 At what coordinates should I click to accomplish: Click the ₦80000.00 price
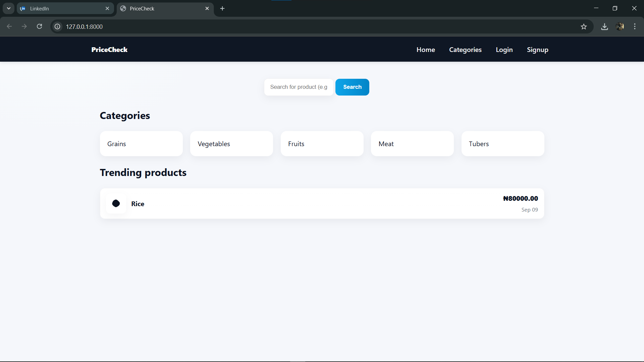click(520, 198)
